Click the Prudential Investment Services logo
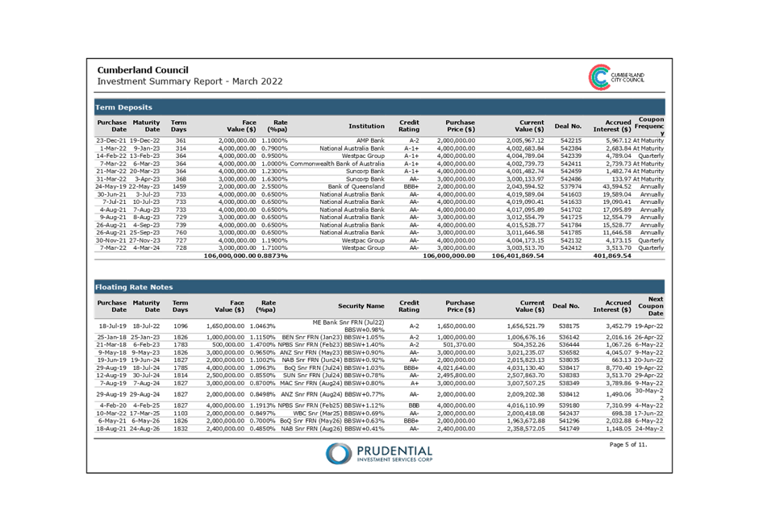The image size is (759, 532). pyautogui.click(x=379, y=454)
